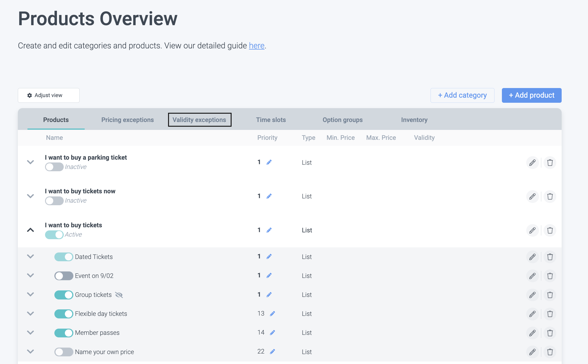Disable the Dated Tickets toggle
The width and height of the screenshot is (588, 364).
pos(63,257)
